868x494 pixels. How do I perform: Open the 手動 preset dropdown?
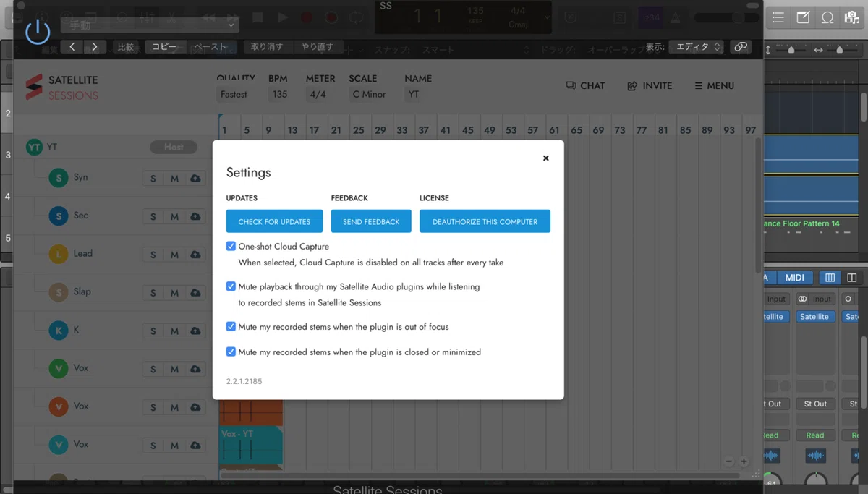tap(149, 25)
